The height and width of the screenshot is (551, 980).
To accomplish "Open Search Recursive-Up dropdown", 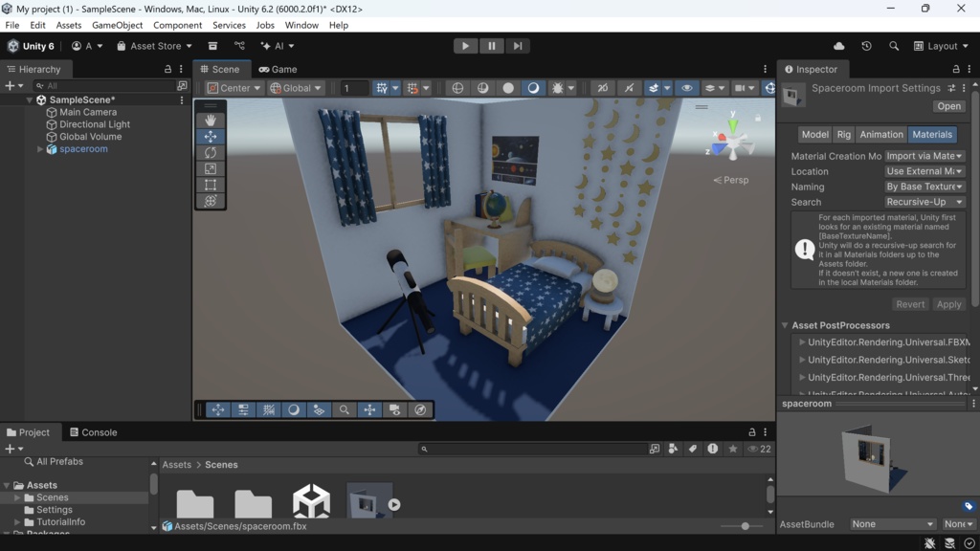I will click(924, 203).
